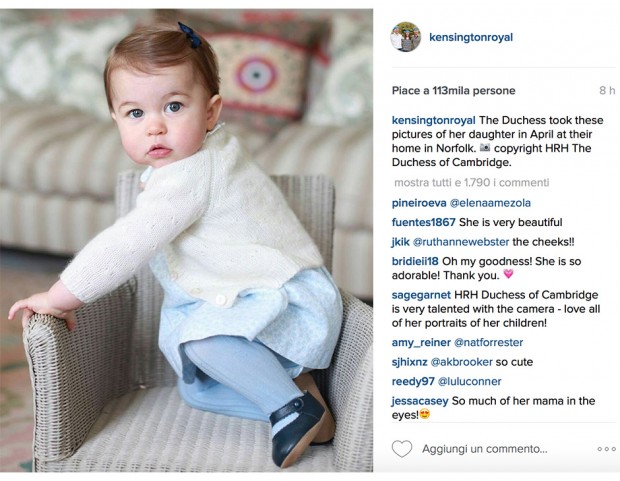Open jkik commenter profile
This screenshot has height=481, width=620.
401,242
